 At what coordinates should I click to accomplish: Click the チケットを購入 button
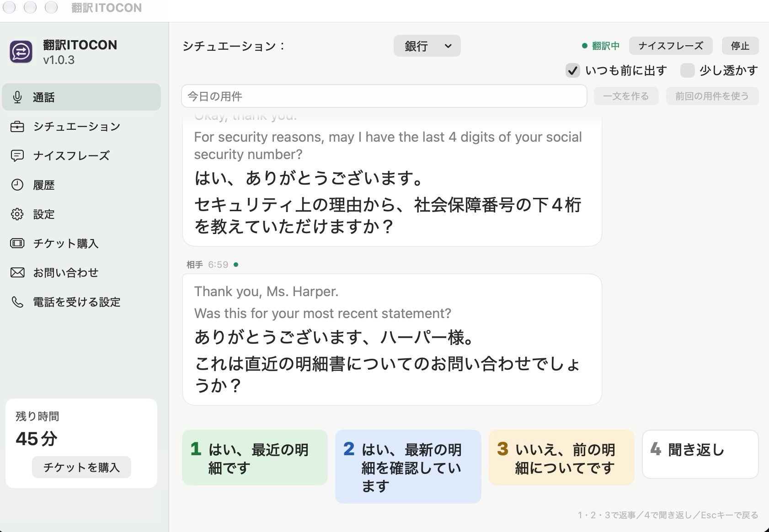point(81,467)
